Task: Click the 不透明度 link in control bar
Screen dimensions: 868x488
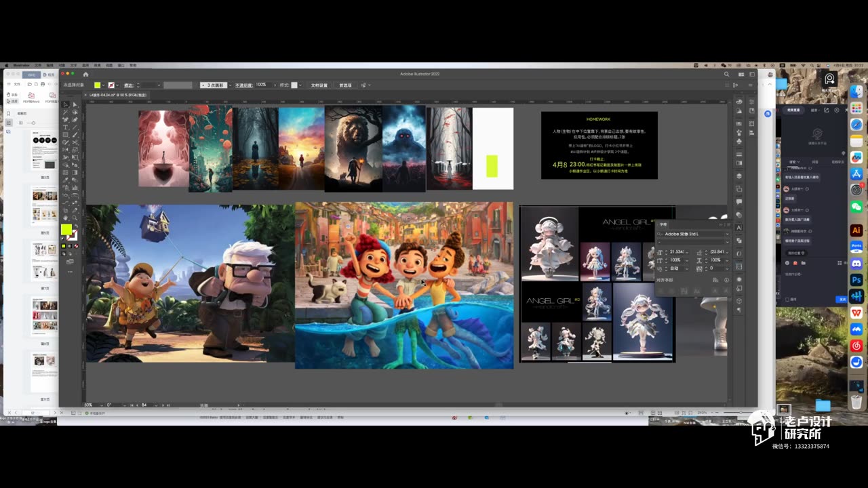Action: click(243, 85)
